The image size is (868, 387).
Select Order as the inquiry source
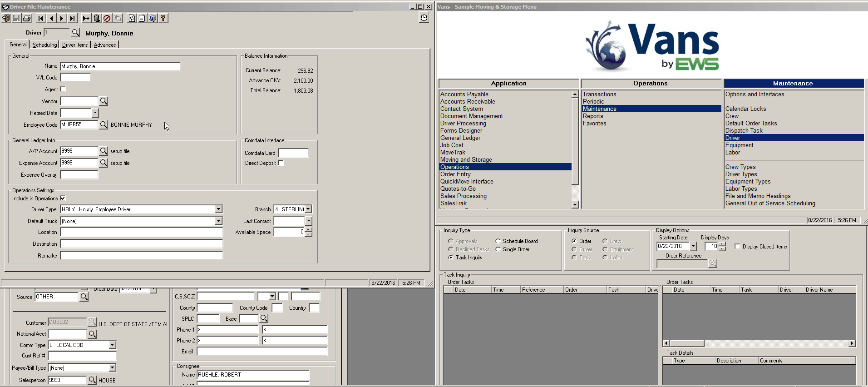(574, 241)
